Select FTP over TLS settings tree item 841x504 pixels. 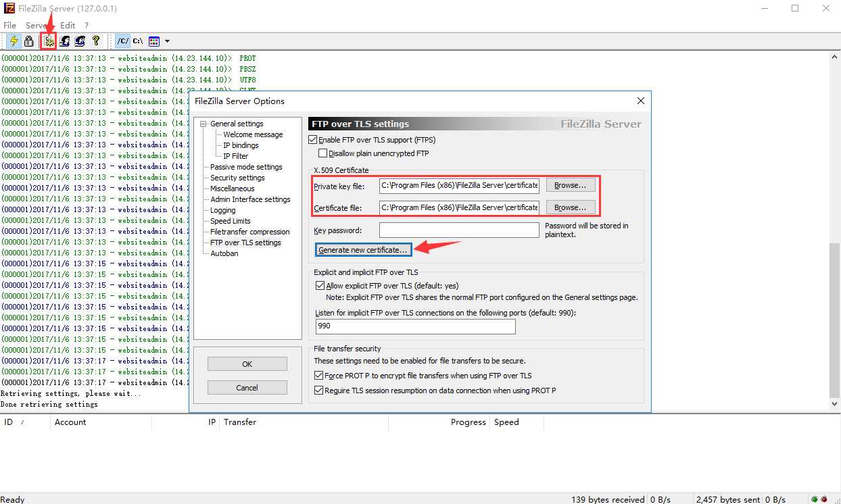[245, 243]
